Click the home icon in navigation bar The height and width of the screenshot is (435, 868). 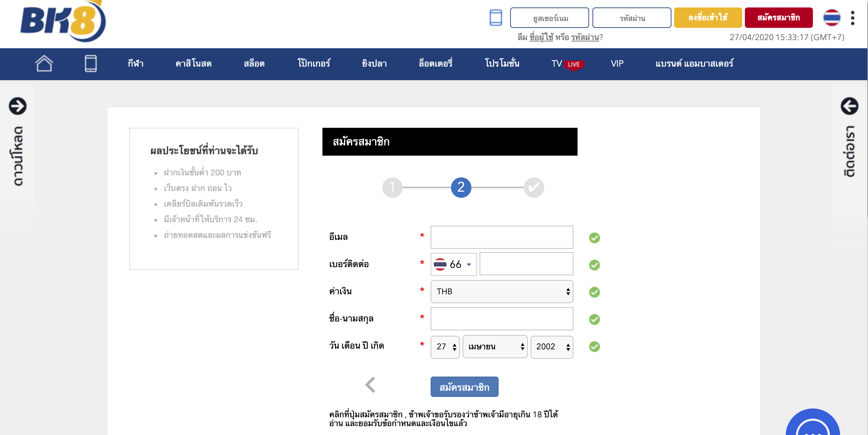point(44,64)
